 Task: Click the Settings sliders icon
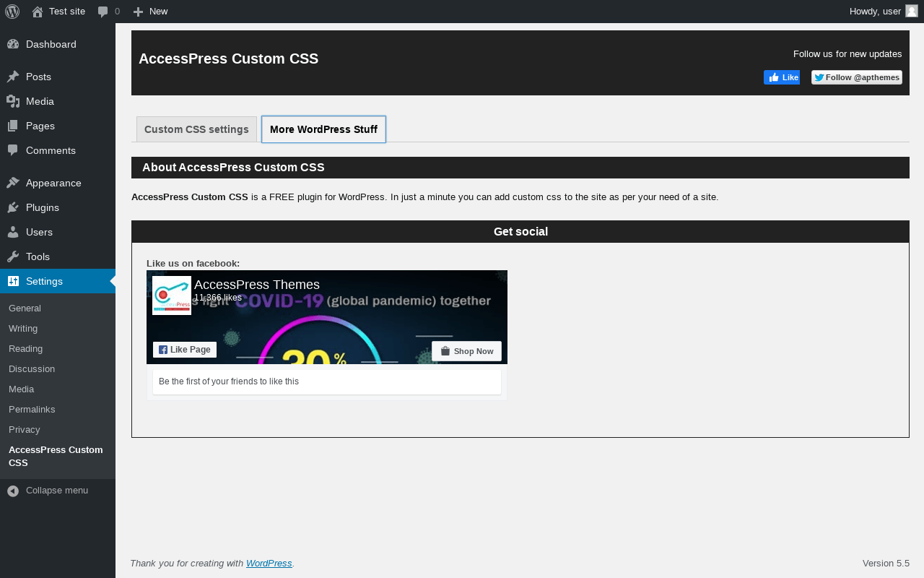click(13, 281)
